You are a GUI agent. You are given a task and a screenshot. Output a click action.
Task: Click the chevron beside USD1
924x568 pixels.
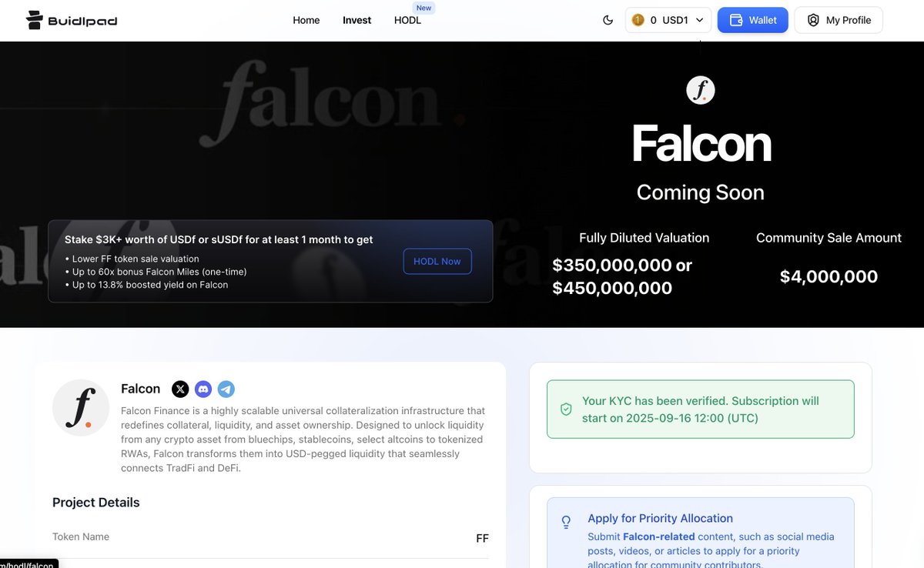[x=699, y=20]
